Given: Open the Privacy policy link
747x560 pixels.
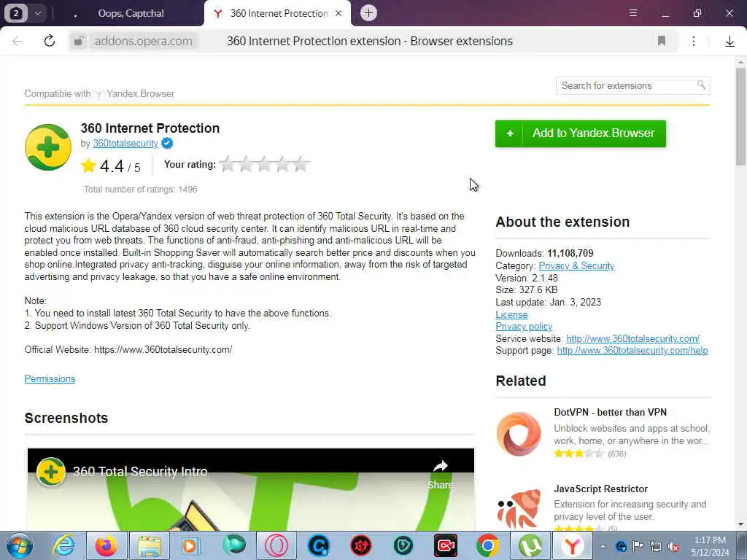Looking at the screenshot, I should click(524, 327).
